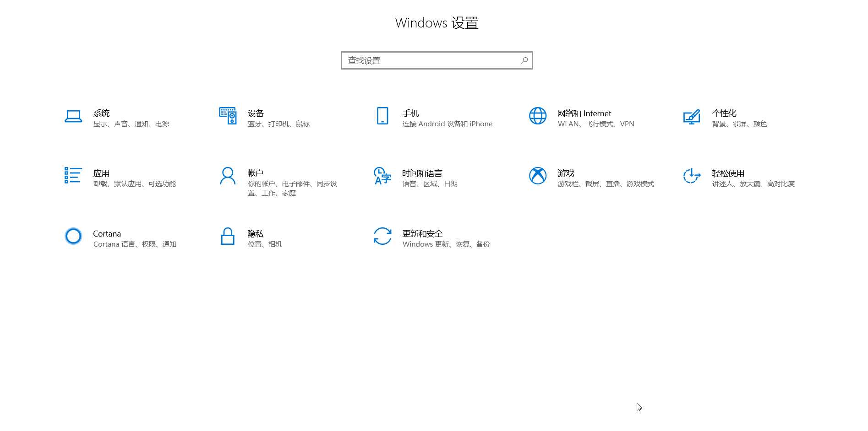Click description 连接 Android 设备和 iPhone
The width and height of the screenshot is (868, 431).
coord(447,124)
